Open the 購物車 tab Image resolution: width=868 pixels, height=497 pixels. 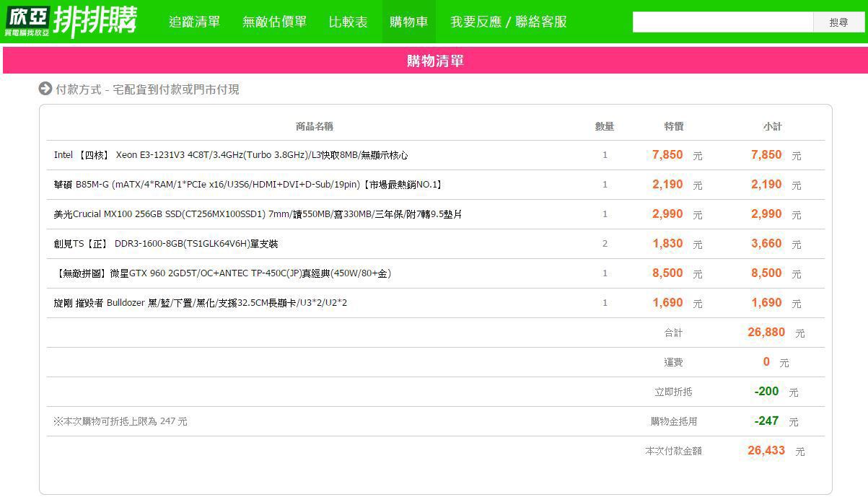409,22
